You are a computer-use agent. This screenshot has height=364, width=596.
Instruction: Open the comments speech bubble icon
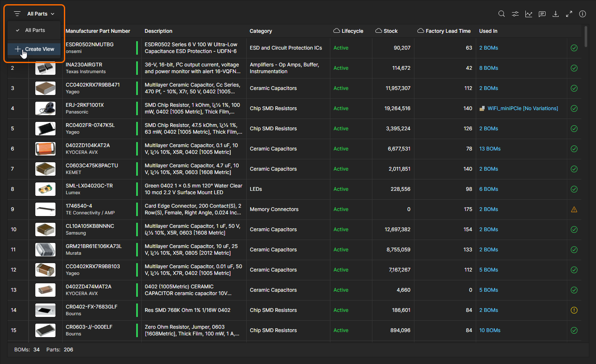click(x=542, y=14)
